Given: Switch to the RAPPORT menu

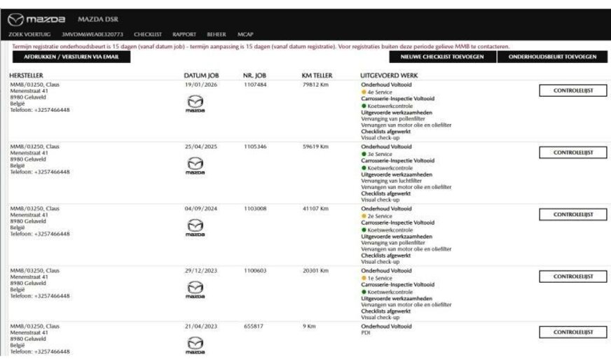Looking at the screenshot, I should click(x=184, y=34).
